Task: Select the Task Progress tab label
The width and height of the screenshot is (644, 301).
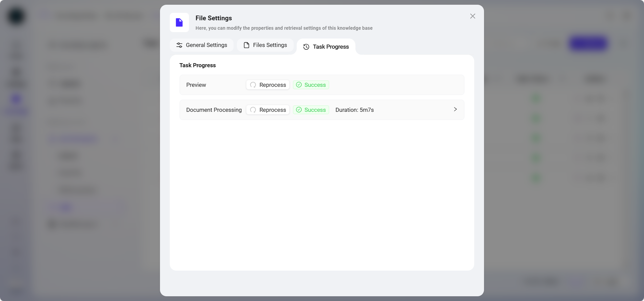Action: pyautogui.click(x=330, y=47)
